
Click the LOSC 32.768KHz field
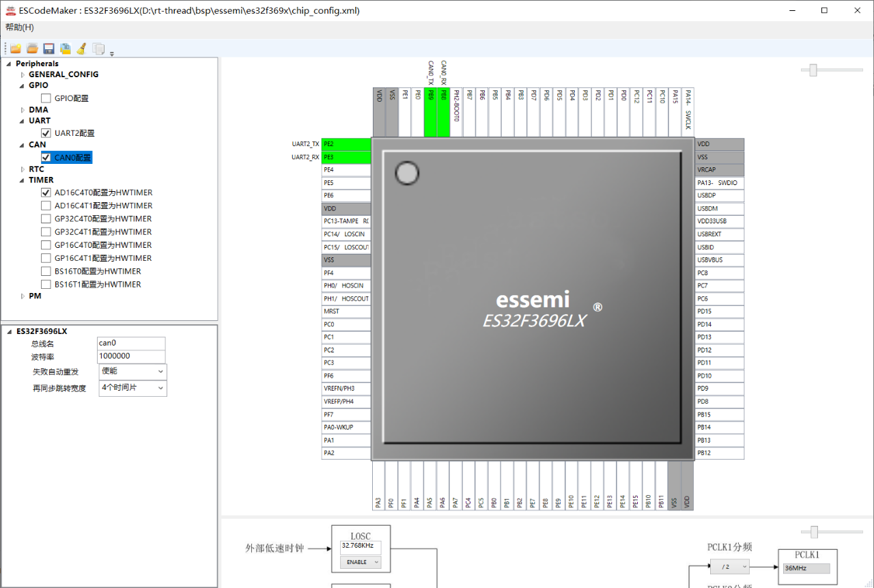tap(361, 546)
